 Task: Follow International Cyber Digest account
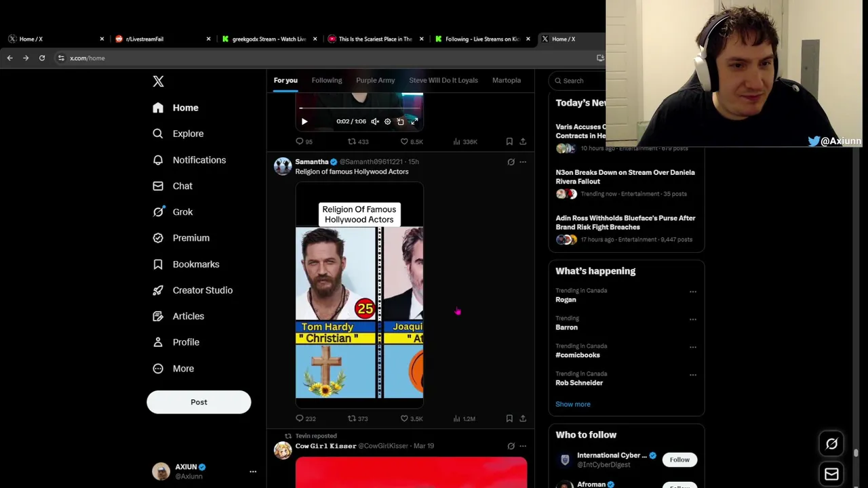[x=679, y=460]
